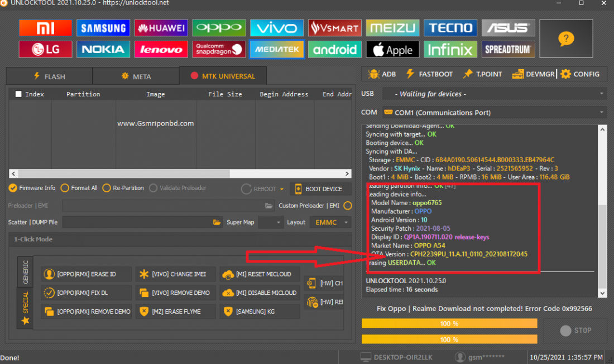The height and width of the screenshot is (364, 614).
Task: Click MI RESET MICLOUD button
Action: pos(260,274)
